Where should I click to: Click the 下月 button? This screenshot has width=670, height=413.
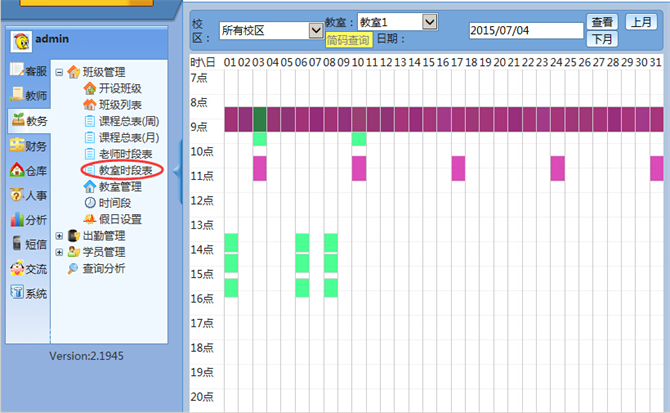(x=602, y=39)
